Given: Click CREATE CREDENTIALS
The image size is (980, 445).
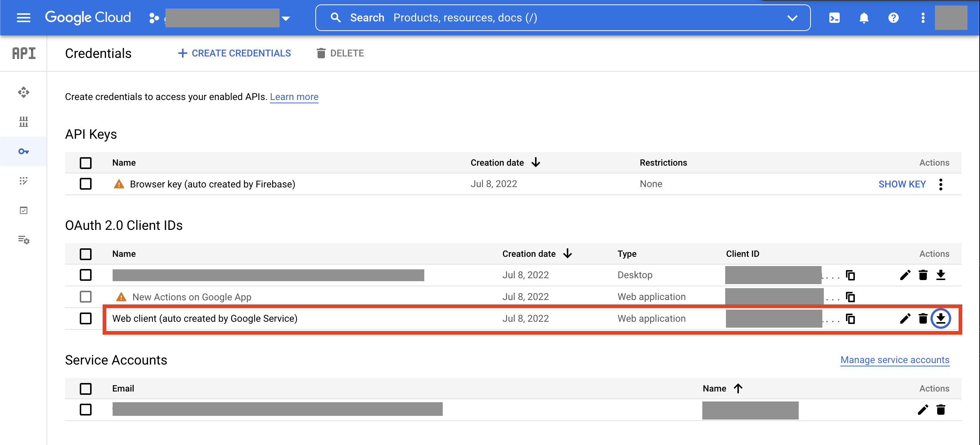Looking at the screenshot, I should tap(234, 53).
